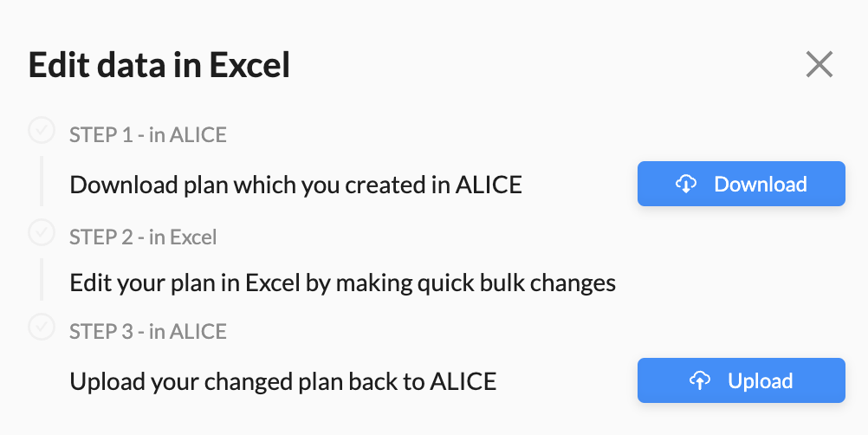Click the Step 2 checkmark circle
This screenshot has width=868, height=435.
(42, 232)
